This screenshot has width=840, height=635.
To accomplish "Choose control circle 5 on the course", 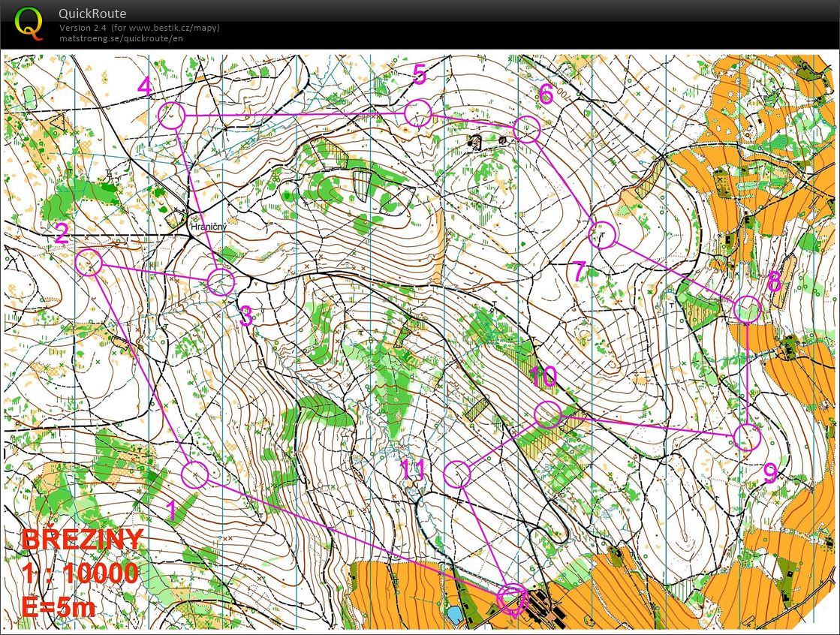I will click(418, 113).
